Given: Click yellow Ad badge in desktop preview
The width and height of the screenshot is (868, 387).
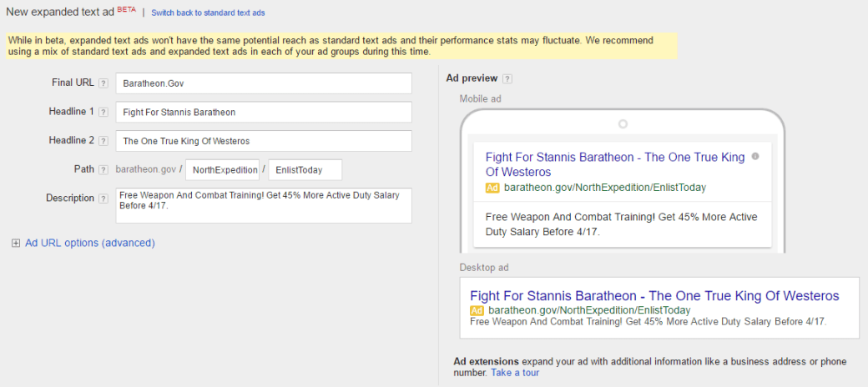Looking at the screenshot, I should (477, 310).
